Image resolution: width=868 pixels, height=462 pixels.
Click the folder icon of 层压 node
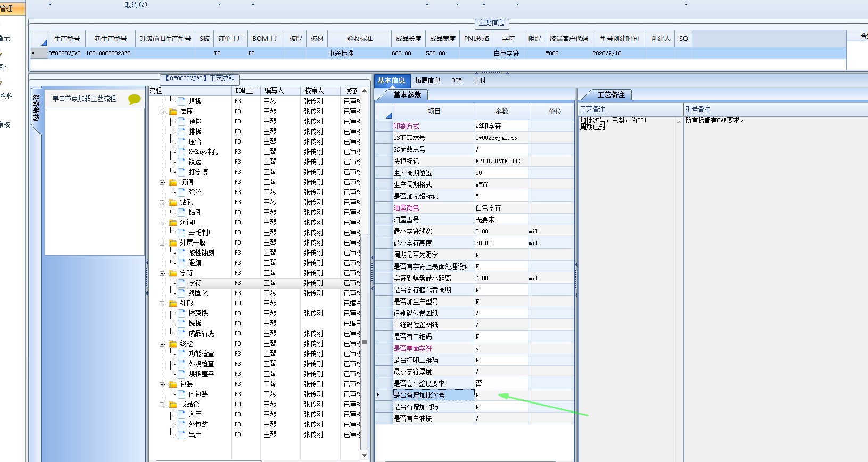(173, 112)
